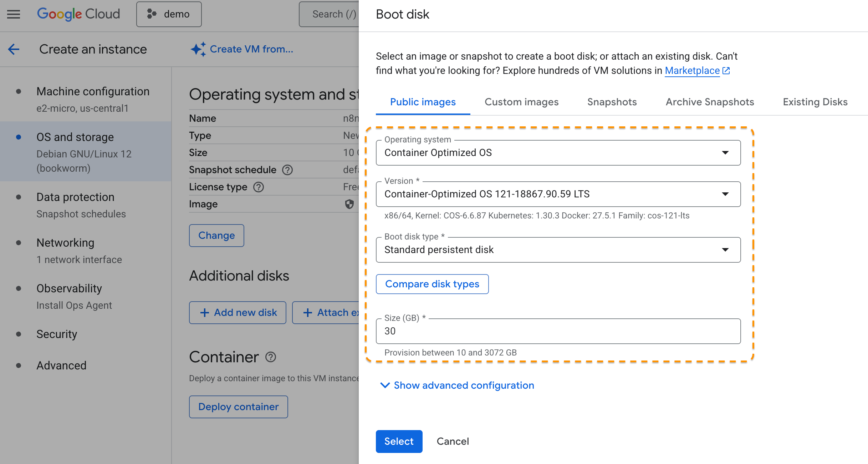Click the Compare disk types button

tap(432, 284)
